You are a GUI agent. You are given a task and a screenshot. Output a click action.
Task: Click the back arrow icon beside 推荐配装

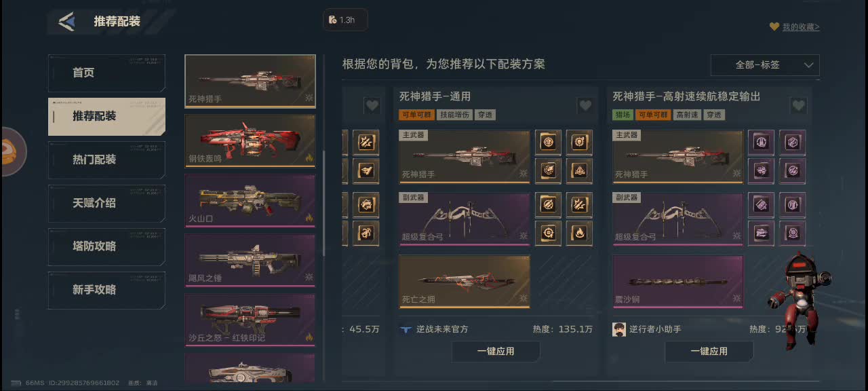(x=66, y=22)
